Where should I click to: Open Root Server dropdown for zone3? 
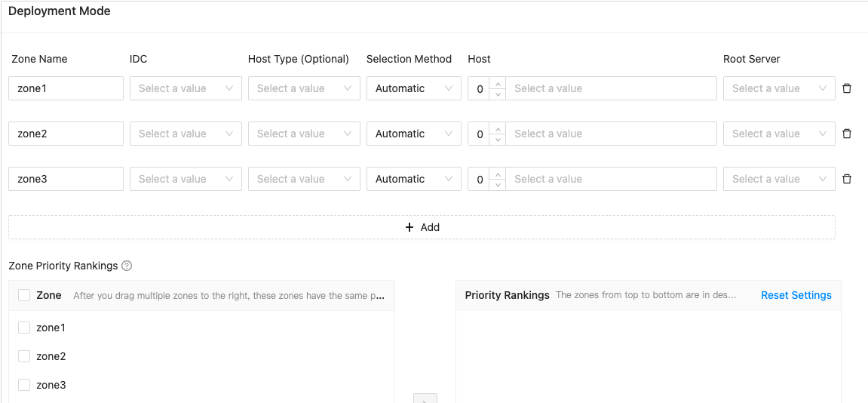point(779,179)
